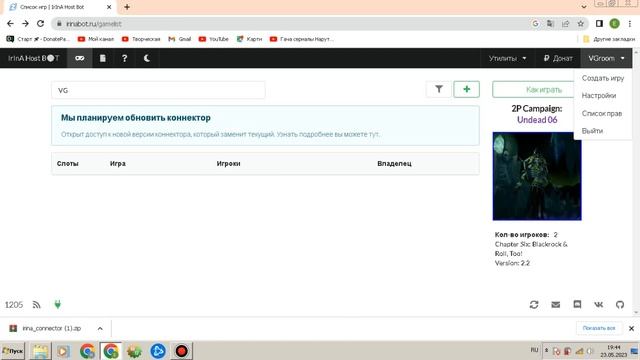Screen dimensions: 640x360
Task: Click the RU language indicator
Action: (x=534, y=350)
